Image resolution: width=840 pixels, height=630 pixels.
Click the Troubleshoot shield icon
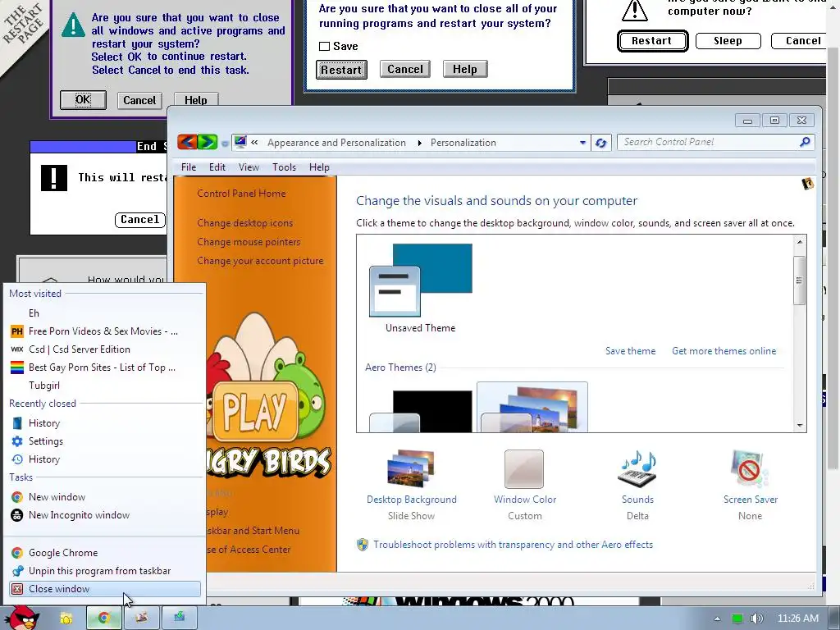pos(363,545)
